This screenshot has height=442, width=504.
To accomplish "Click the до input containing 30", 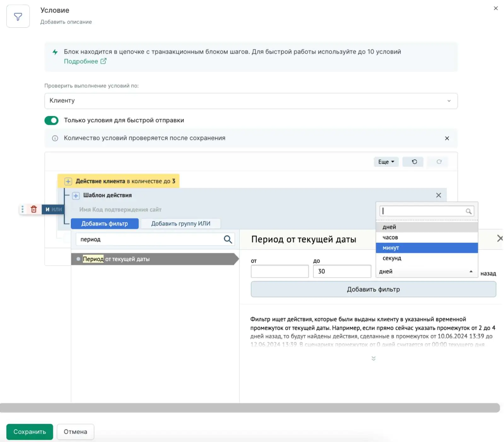I will point(342,271).
